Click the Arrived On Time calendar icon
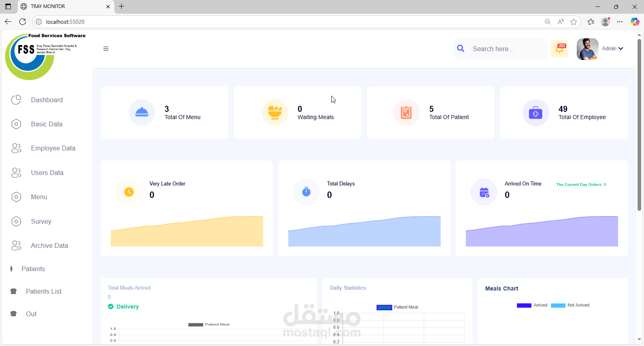644x346 pixels. click(484, 192)
